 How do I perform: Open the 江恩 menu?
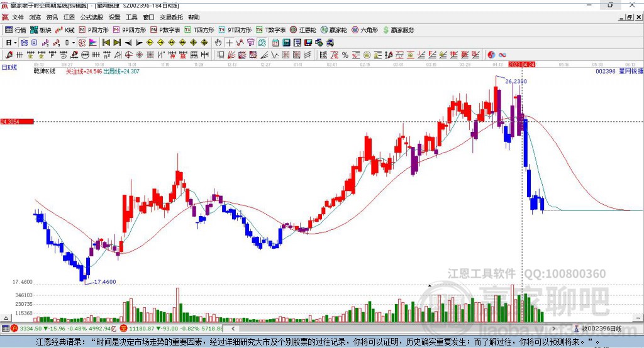tap(69, 18)
